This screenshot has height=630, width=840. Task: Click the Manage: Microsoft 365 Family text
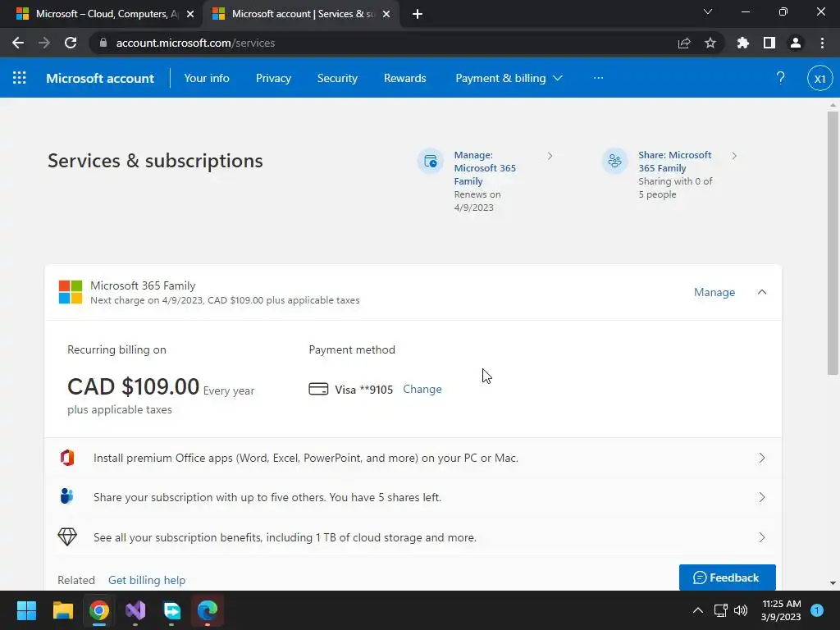[x=485, y=167]
